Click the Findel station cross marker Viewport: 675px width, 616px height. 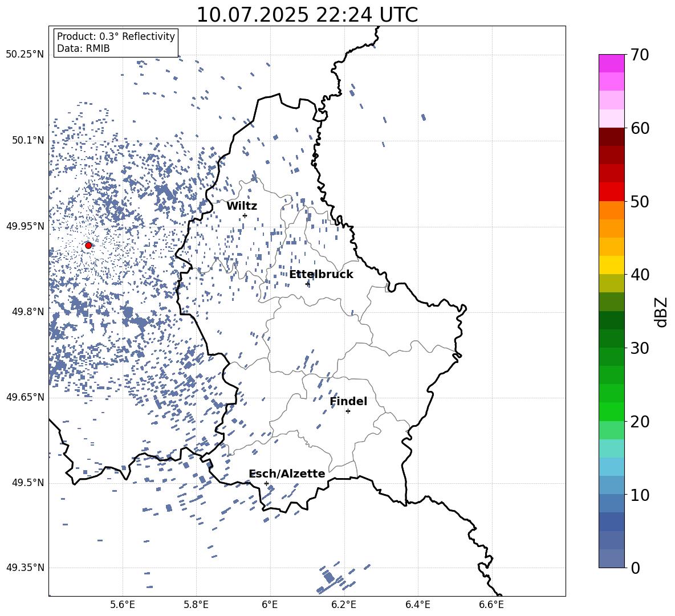tap(348, 411)
